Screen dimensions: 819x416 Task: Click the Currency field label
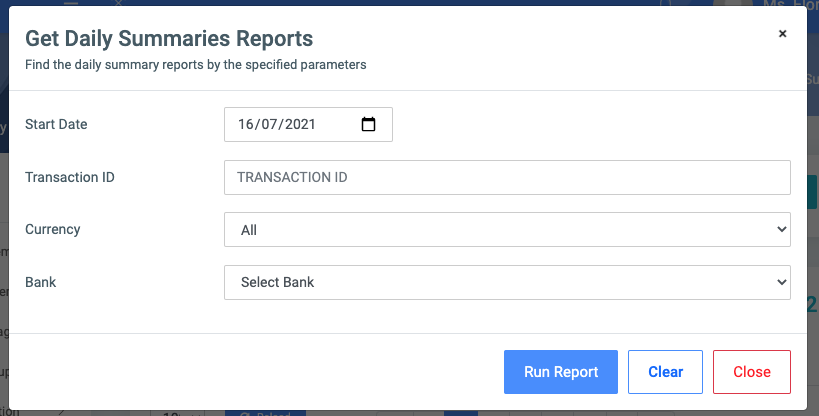(x=53, y=229)
